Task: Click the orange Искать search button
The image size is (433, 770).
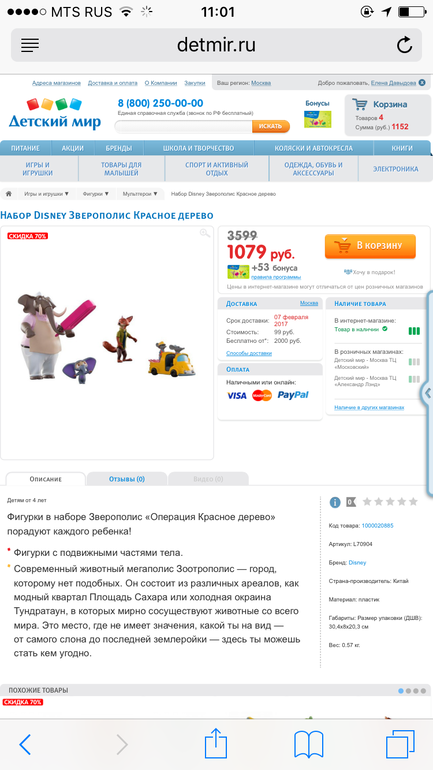Action: [x=271, y=126]
